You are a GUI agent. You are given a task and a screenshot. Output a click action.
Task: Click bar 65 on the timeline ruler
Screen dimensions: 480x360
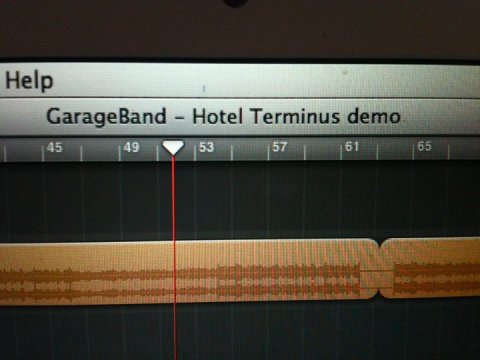(424, 146)
